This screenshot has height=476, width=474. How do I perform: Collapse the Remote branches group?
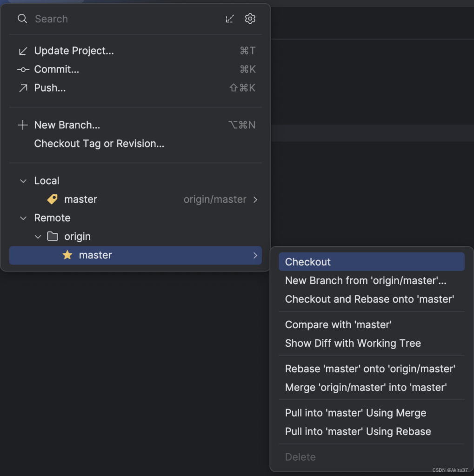23,218
